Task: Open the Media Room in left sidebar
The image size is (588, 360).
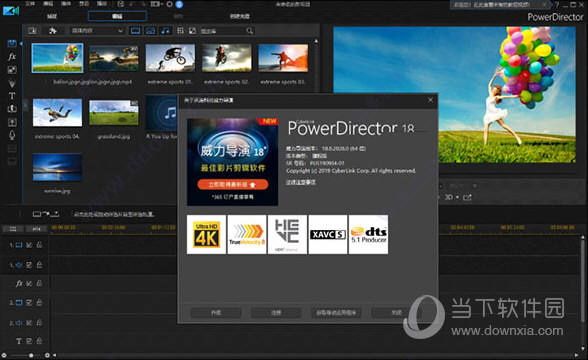Action: (x=12, y=44)
